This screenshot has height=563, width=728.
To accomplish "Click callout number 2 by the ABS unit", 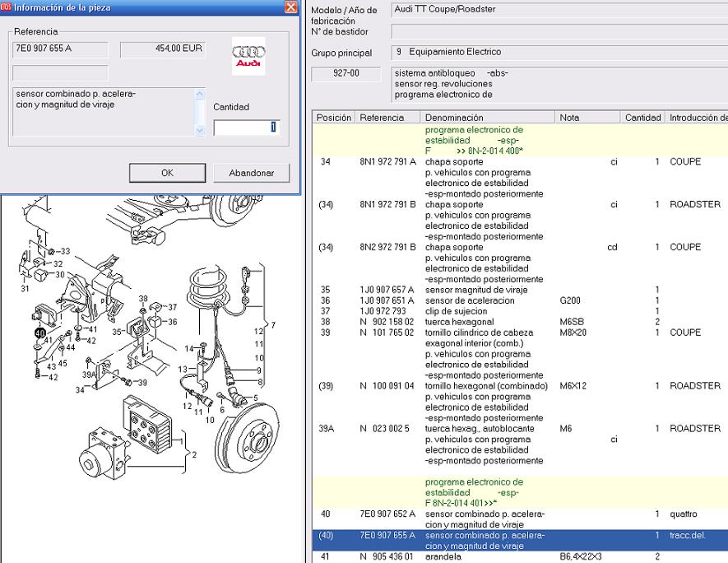I will coord(194,455).
